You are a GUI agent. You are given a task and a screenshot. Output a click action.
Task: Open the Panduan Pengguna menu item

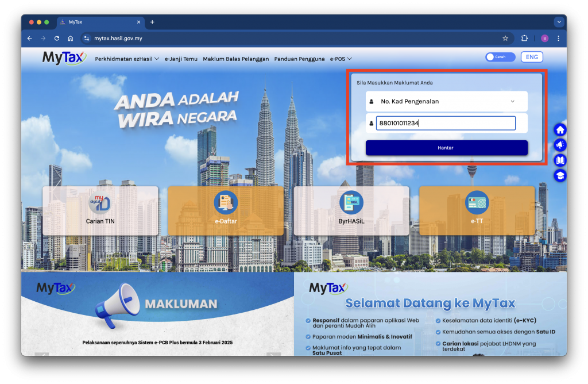click(299, 59)
